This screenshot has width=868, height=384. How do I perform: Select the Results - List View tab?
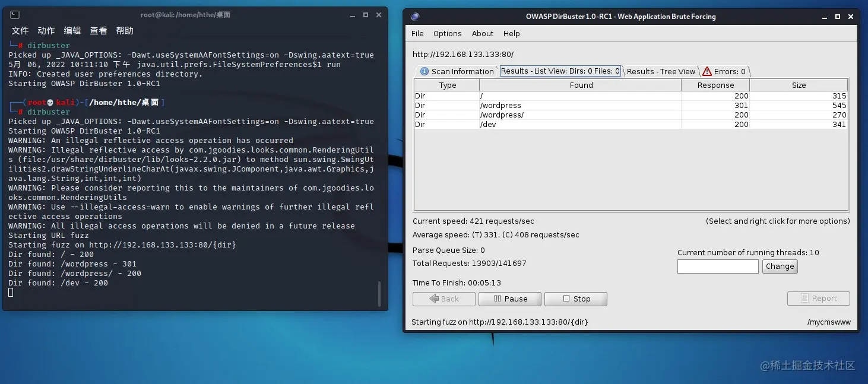[x=560, y=71]
